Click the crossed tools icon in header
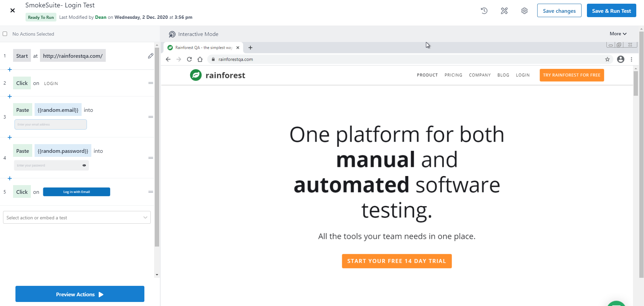This screenshot has height=306, width=644. tap(504, 11)
